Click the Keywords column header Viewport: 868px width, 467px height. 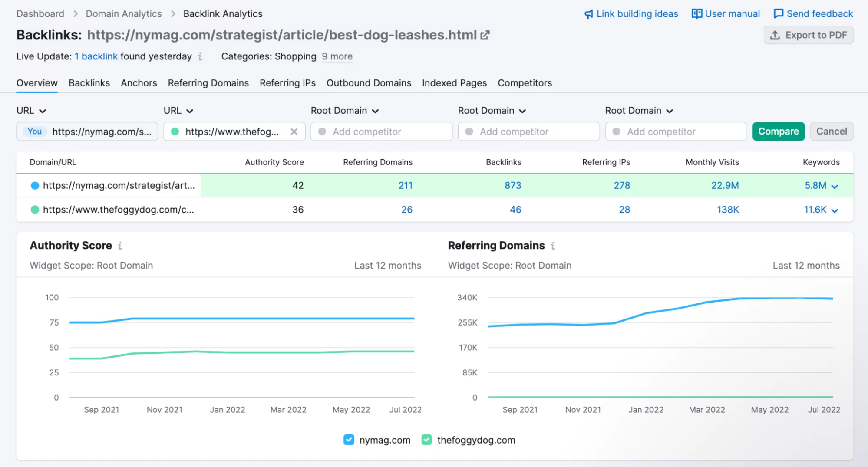821,162
